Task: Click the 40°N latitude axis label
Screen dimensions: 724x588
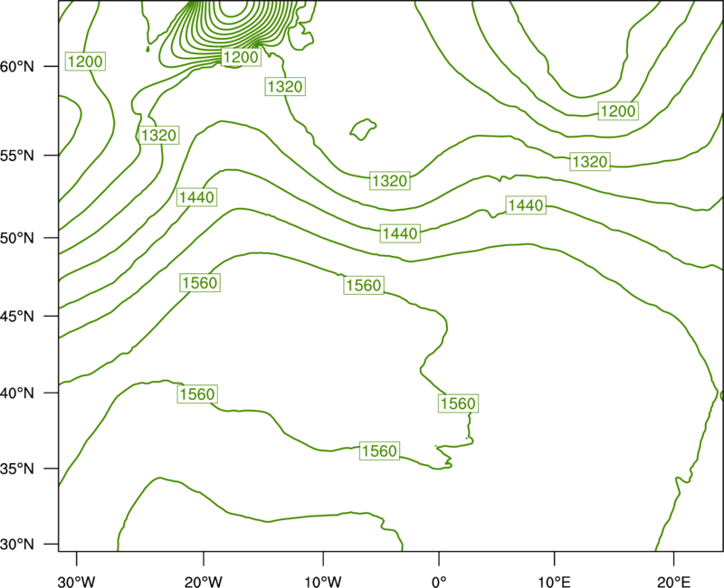Action: (x=17, y=394)
